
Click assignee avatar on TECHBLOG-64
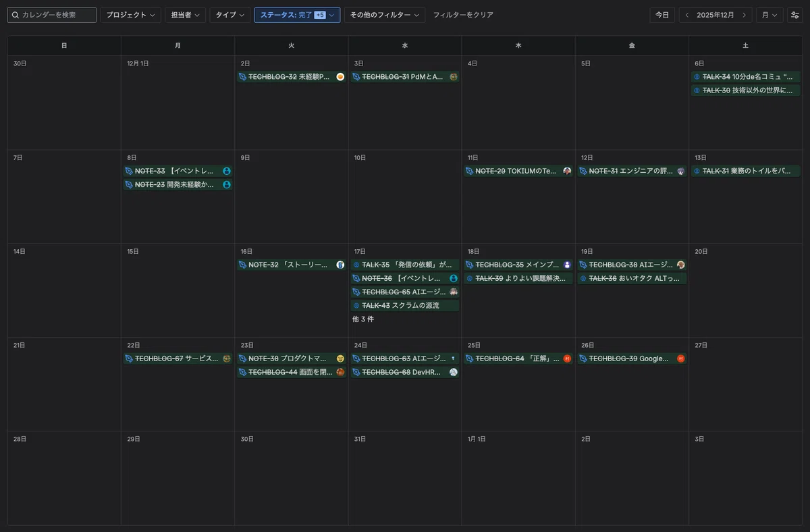[x=567, y=358]
